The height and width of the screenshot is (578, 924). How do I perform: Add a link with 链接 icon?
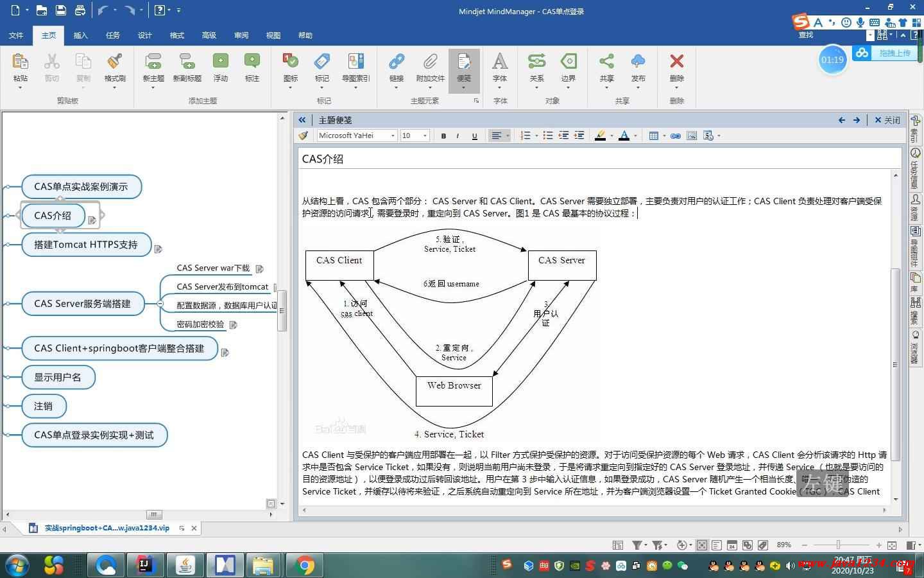pyautogui.click(x=397, y=61)
